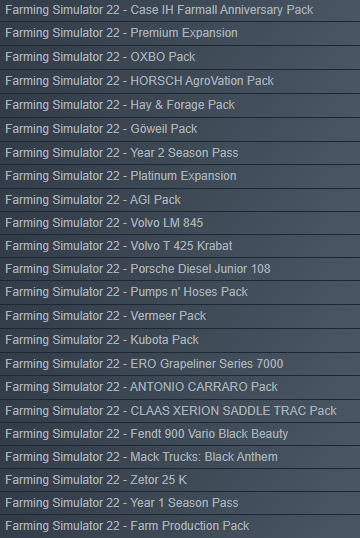Image resolution: width=360 pixels, height=538 pixels.
Task: Open Case IH Farmall Anniversary Pack entry
Action: (180, 10)
